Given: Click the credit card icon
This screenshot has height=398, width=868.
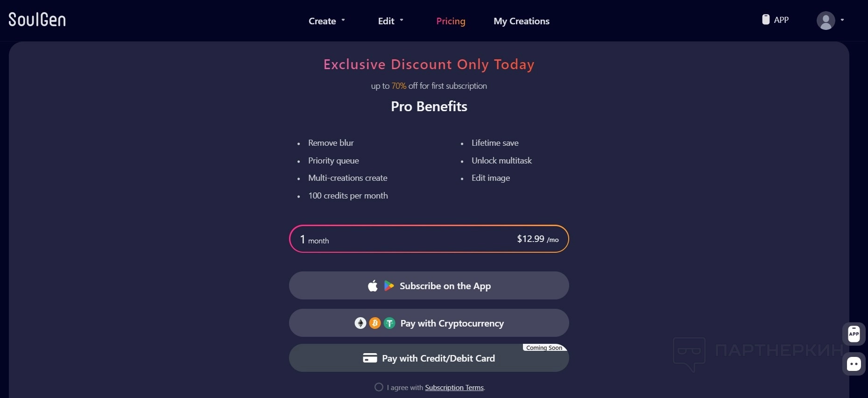Looking at the screenshot, I should click(370, 358).
